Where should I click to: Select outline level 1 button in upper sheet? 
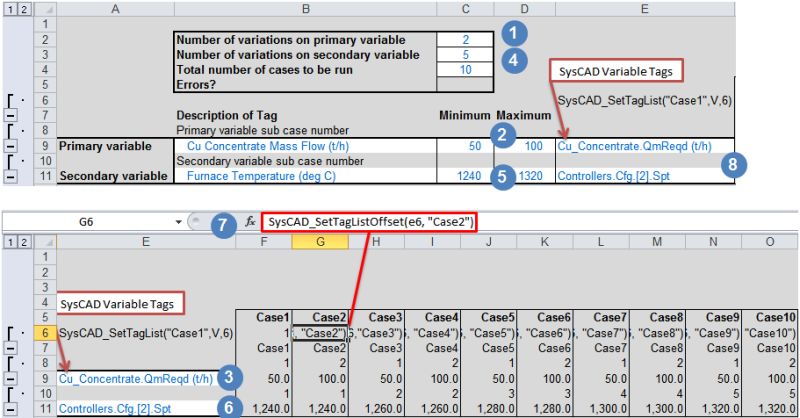[10, 9]
